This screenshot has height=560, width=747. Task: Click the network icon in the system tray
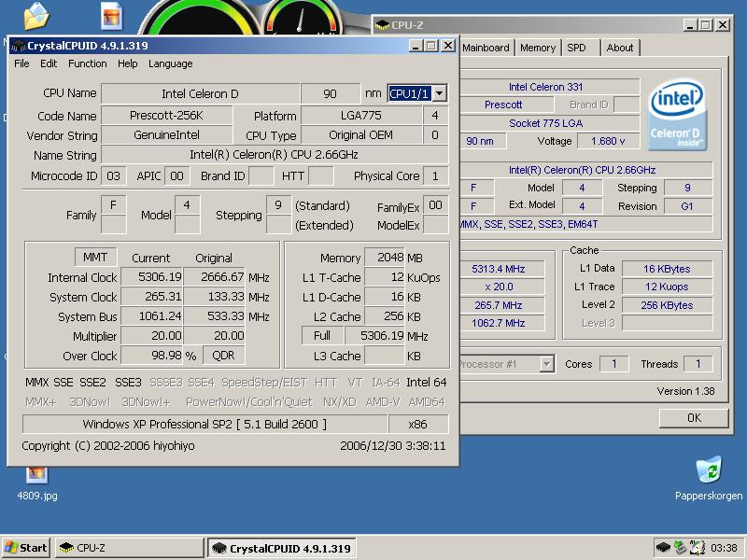tap(680, 548)
